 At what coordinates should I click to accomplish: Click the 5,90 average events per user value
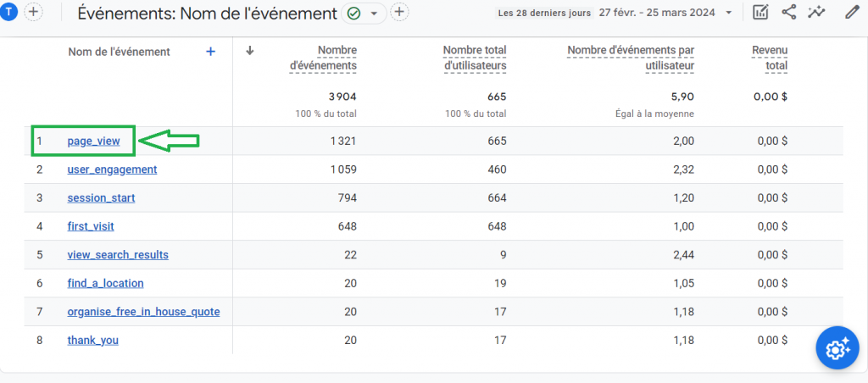[x=682, y=97]
